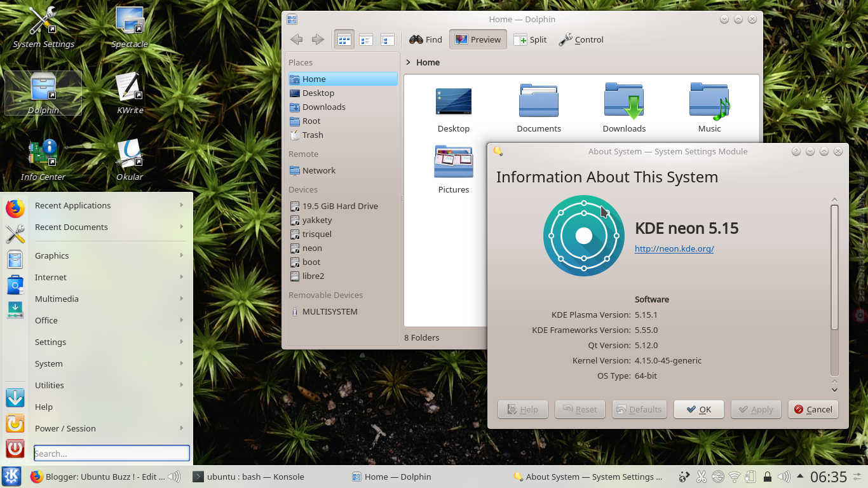Expand Settings submenu arrow
Image resolution: width=868 pixels, height=488 pixels.
click(182, 342)
